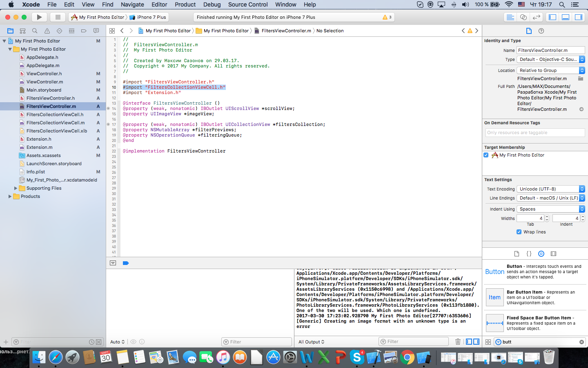Reveal file location arrow in Finder
Image resolution: width=588 pixels, height=368 pixels.
581,109
